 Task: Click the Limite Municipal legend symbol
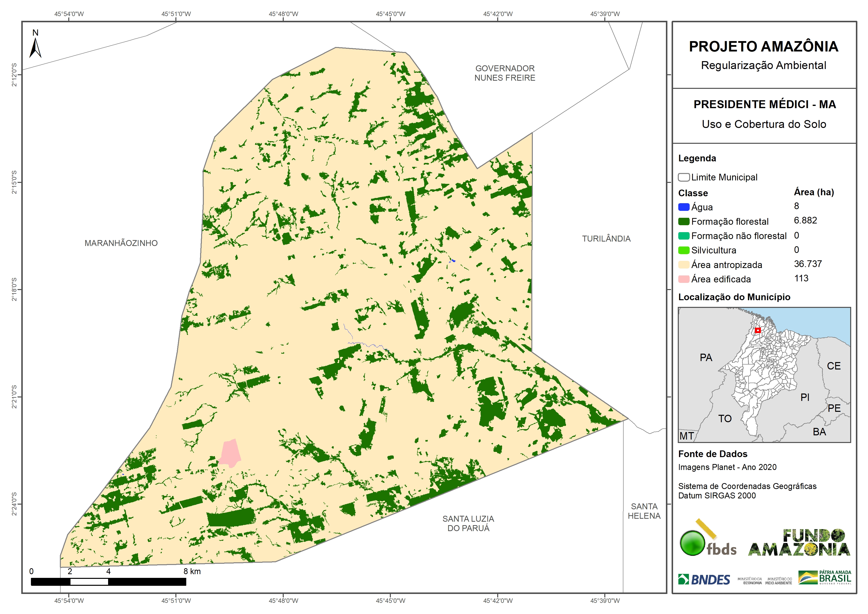point(683,177)
